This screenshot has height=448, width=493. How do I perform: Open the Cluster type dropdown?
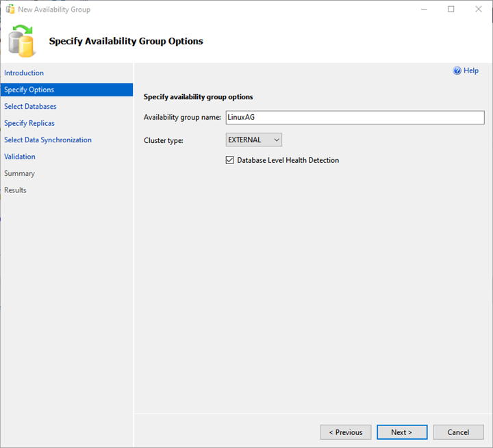[x=254, y=140]
